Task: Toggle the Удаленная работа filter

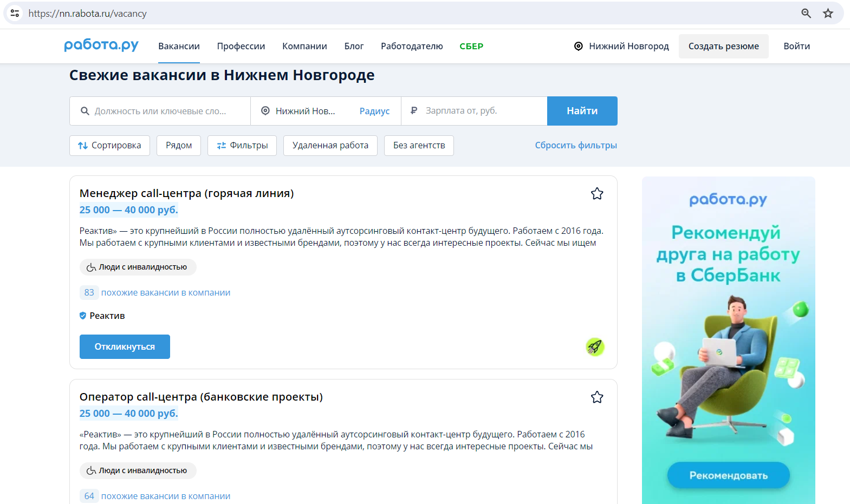Action: tap(330, 146)
